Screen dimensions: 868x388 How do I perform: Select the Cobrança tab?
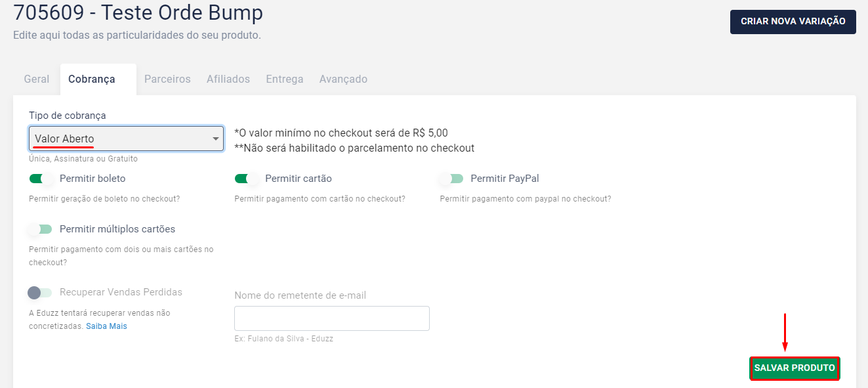92,79
